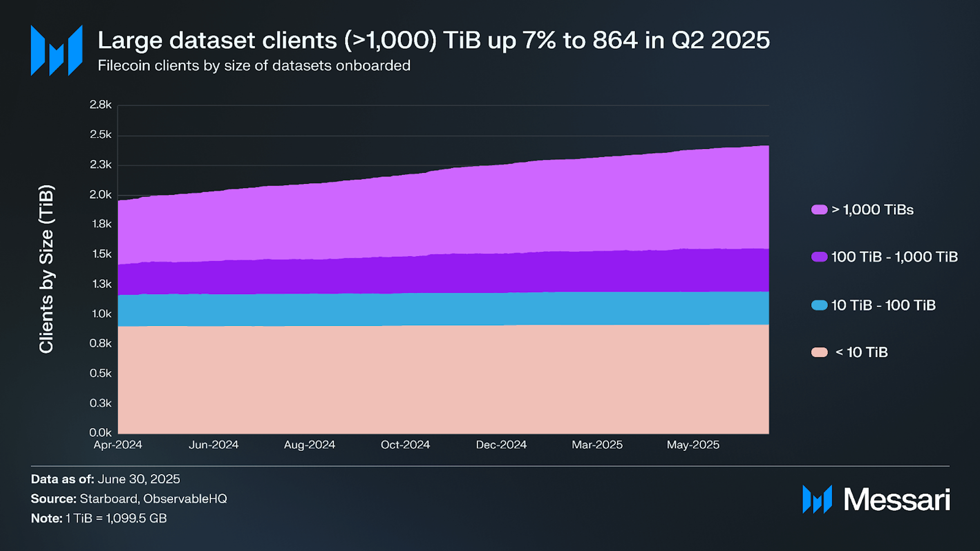
Task: Click the Data as of June 30, 2025 text
Action: [105, 479]
